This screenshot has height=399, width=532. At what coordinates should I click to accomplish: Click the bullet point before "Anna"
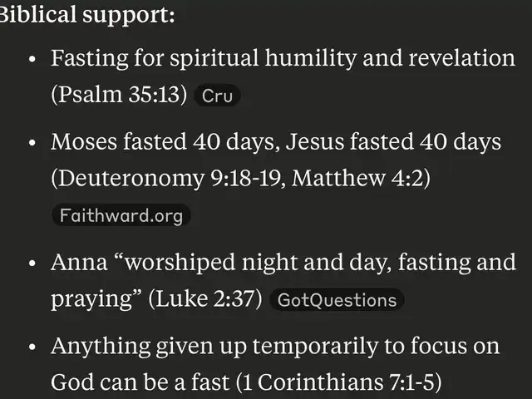[32, 264]
